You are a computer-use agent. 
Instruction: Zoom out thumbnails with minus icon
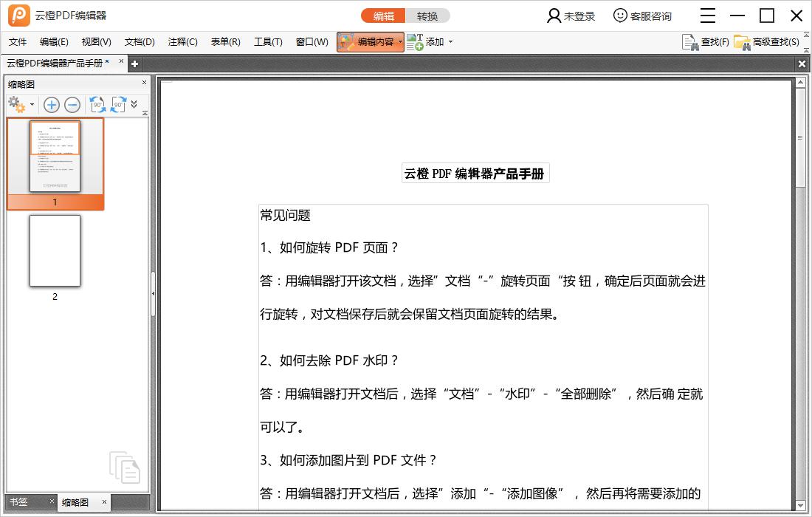pos(71,104)
